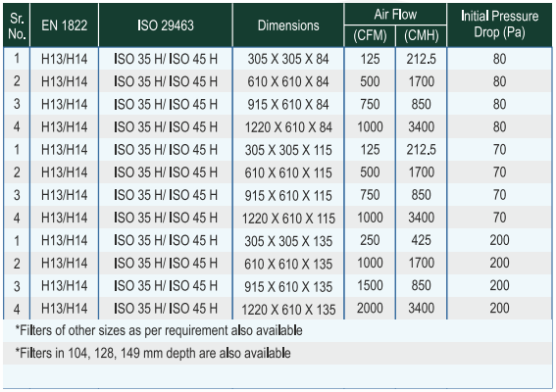Click the note about other filter sizes
Screen dimensions: 556x392
[159, 330]
